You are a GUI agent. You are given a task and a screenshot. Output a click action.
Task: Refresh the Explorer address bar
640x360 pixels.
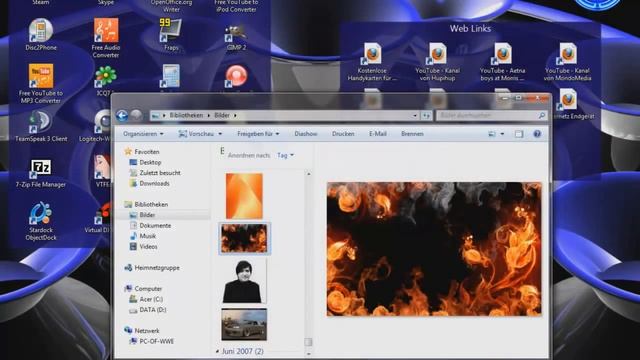click(x=426, y=116)
